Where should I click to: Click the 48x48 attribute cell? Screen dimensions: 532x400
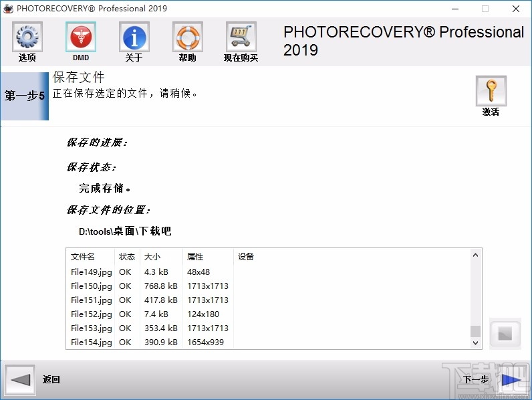pos(198,272)
